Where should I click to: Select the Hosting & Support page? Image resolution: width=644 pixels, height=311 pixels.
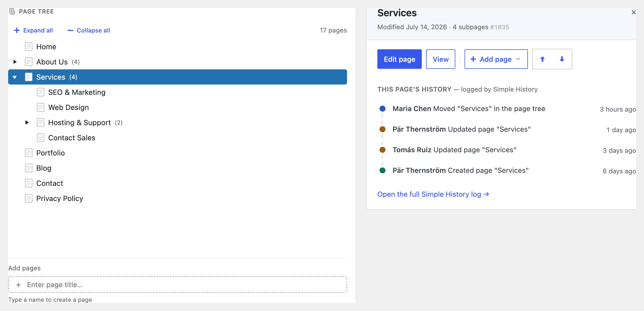pyautogui.click(x=177, y=122)
